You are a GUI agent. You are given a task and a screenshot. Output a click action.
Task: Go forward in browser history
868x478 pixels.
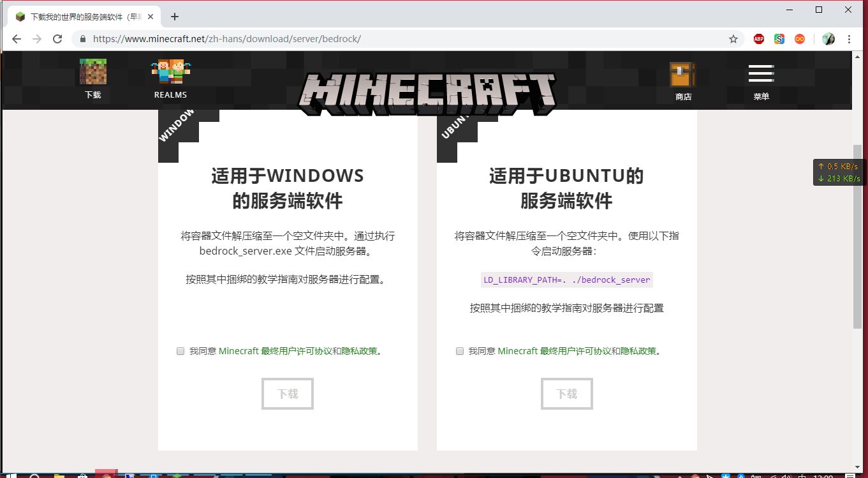pyautogui.click(x=37, y=39)
